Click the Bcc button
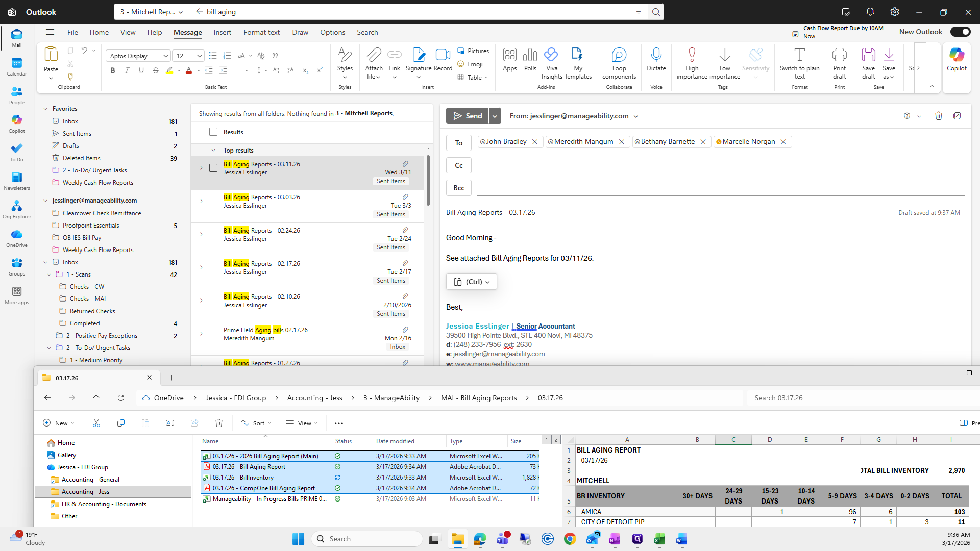 (x=458, y=188)
